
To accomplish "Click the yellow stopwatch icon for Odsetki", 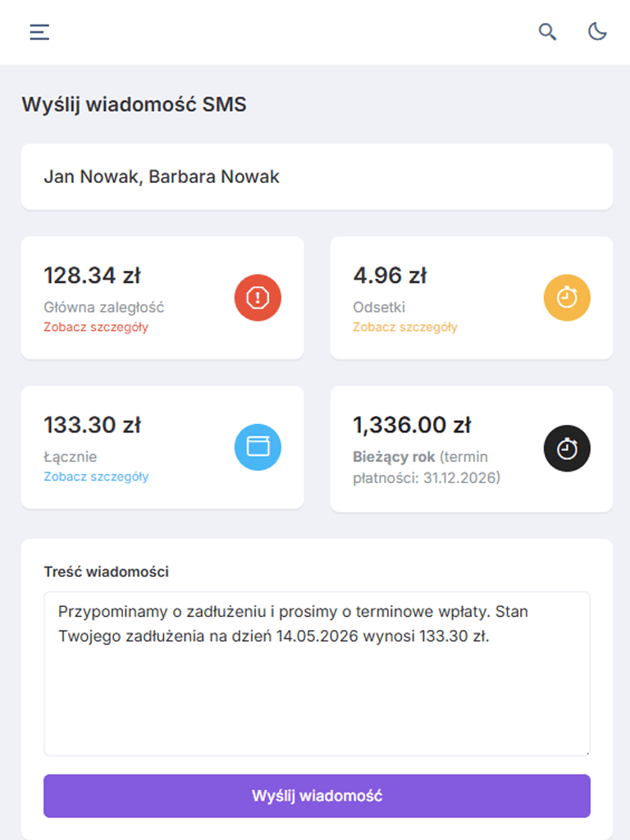I will (567, 298).
